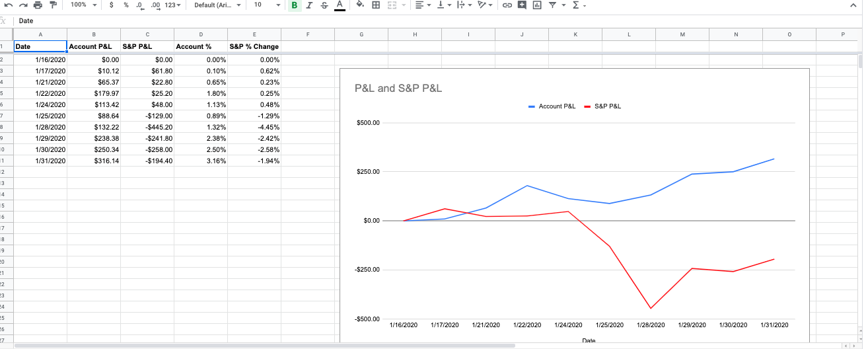Click the Insert link chain icon
868x349 pixels.
point(507,5)
